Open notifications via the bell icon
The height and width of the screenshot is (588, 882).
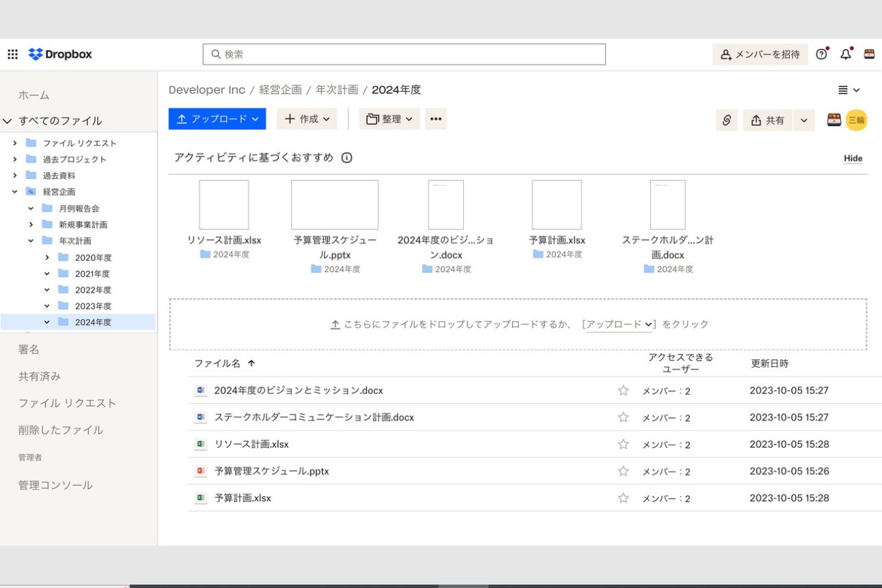[846, 54]
